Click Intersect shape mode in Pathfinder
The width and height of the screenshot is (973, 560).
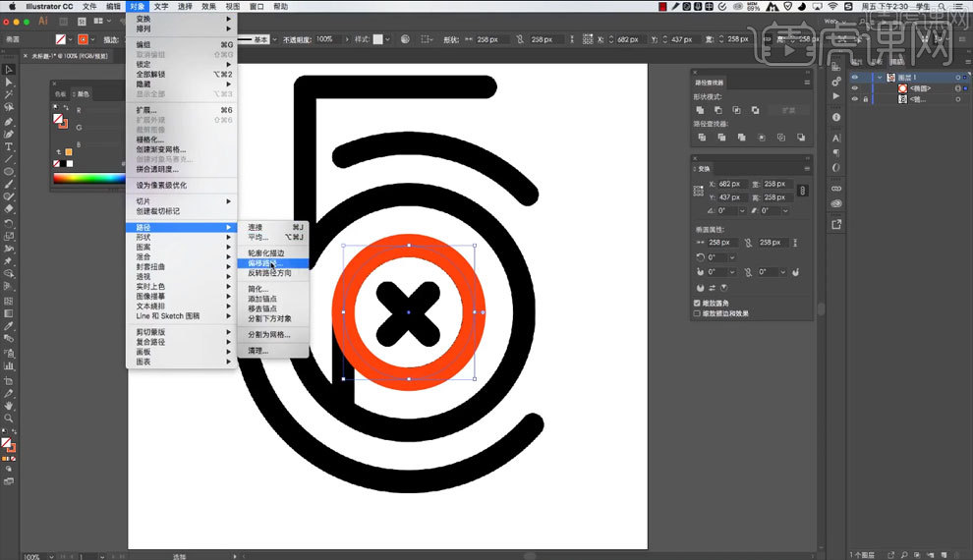click(736, 110)
